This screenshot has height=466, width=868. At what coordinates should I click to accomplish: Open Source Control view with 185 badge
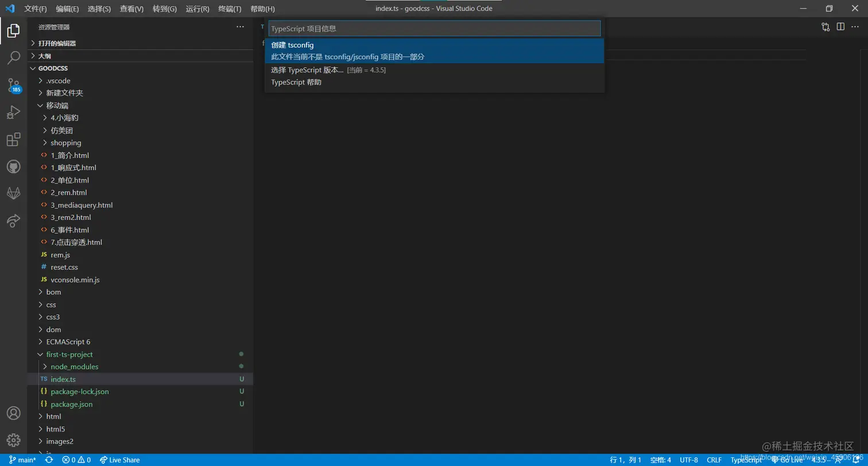[13, 86]
